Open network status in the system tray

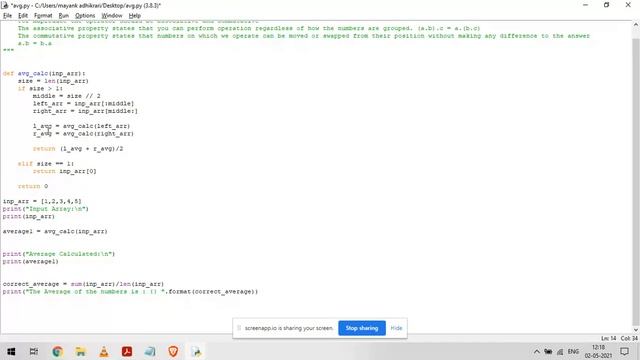click(x=560, y=351)
